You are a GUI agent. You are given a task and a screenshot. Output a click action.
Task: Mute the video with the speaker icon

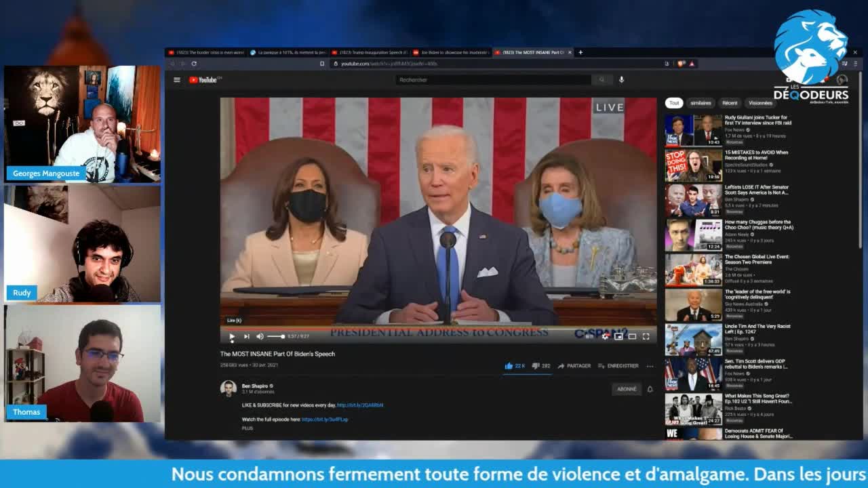(x=260, y=336)
